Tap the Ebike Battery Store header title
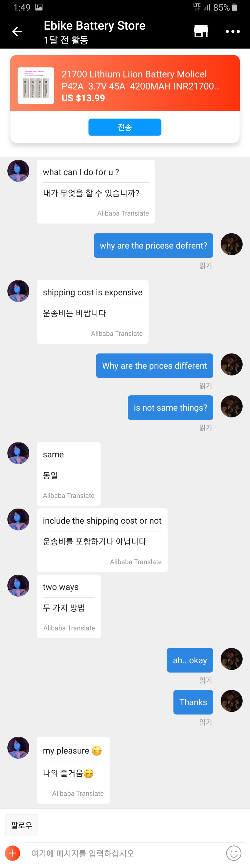The height and width of the screenshot is (868, 250). pos(95,26)
